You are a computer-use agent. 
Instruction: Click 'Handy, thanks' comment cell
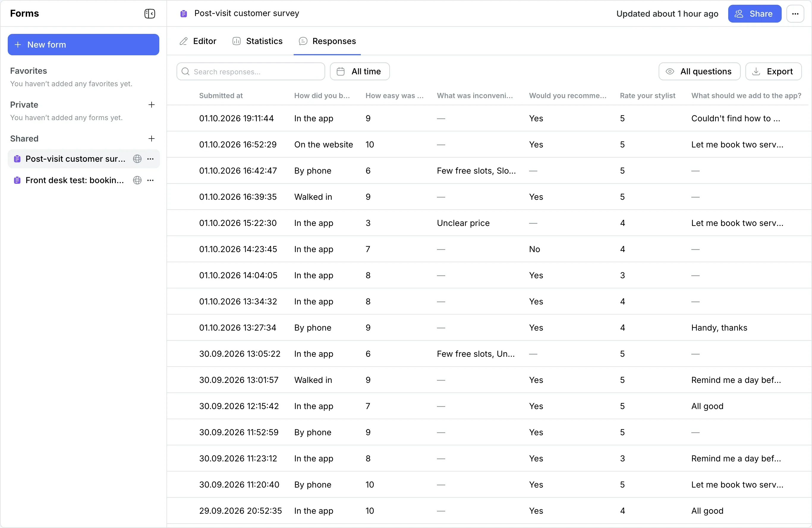point(719,328)
